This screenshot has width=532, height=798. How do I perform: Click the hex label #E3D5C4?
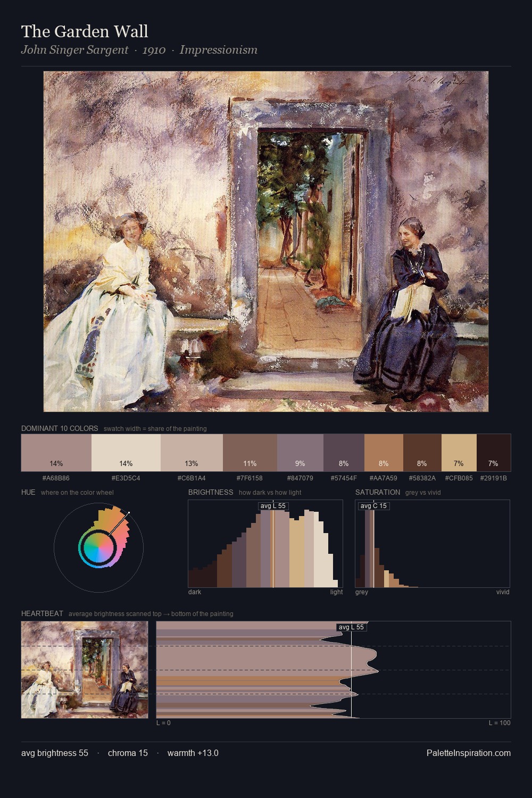tap(126, 478)
